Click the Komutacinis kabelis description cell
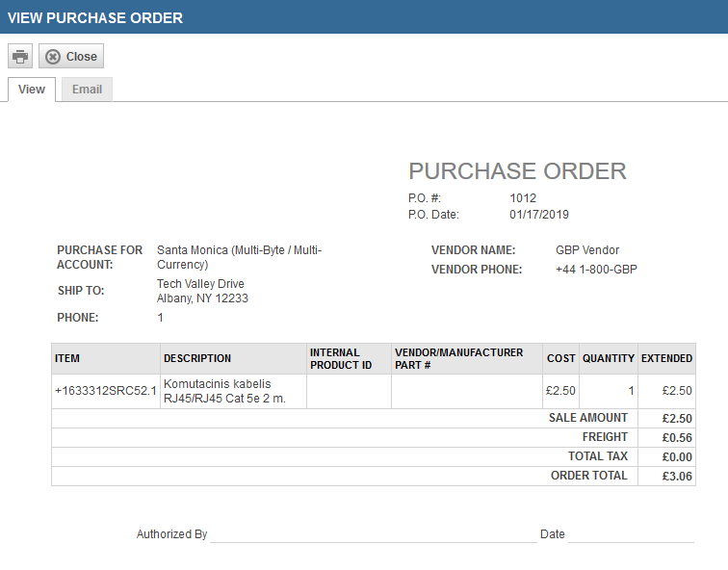Viewport: 728px width, 570px height. tap(224, 391)
